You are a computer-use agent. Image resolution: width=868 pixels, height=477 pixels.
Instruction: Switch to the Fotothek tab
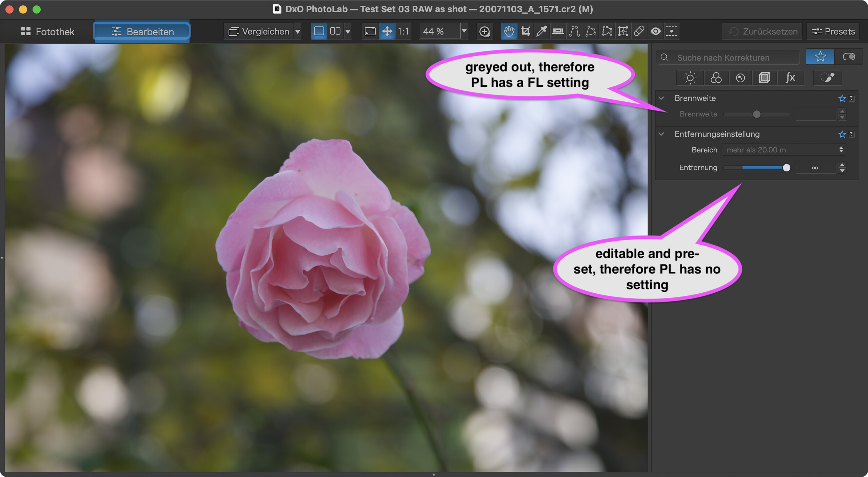tap(47, 32)
